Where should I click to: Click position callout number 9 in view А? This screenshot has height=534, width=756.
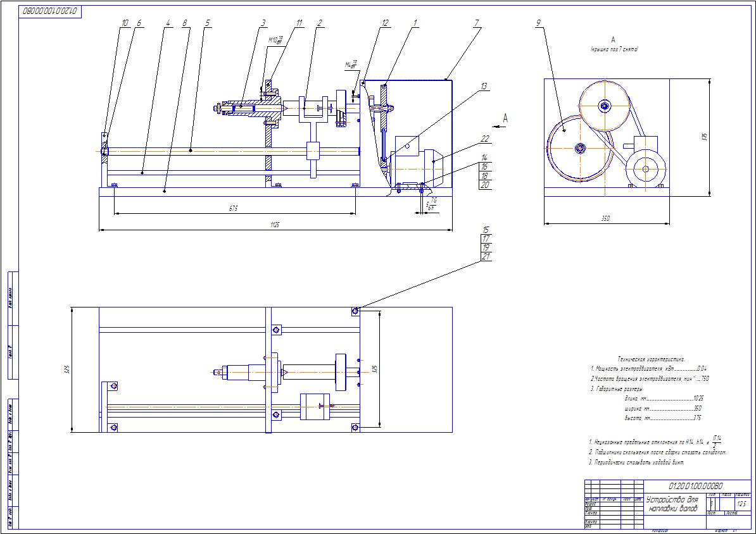tap(538, 23)
